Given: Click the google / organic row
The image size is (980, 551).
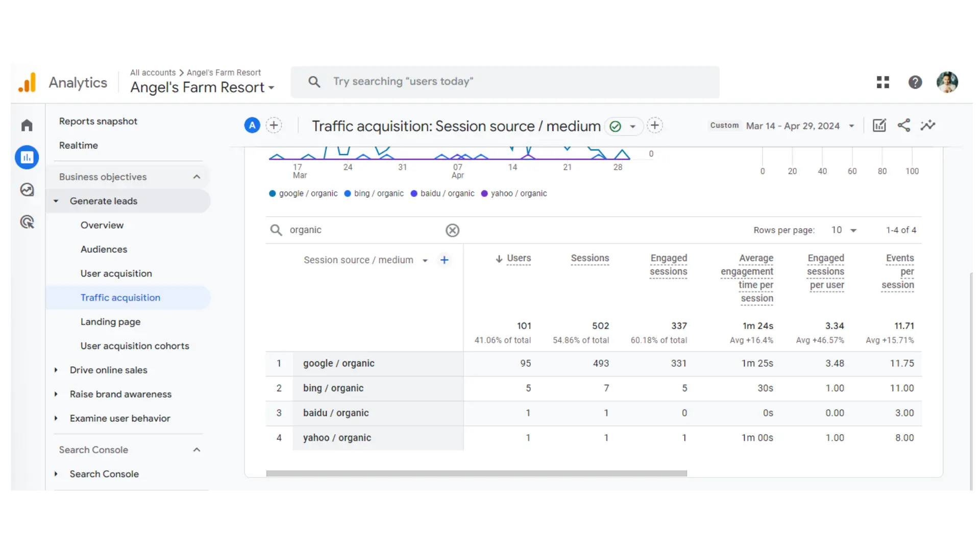Looking at the screenshot, I should coord(594,364).
